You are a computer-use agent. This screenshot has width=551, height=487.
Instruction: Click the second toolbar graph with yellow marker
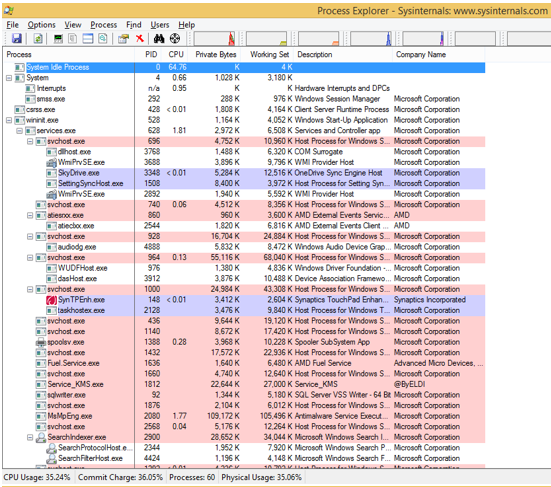coord(266,39)
